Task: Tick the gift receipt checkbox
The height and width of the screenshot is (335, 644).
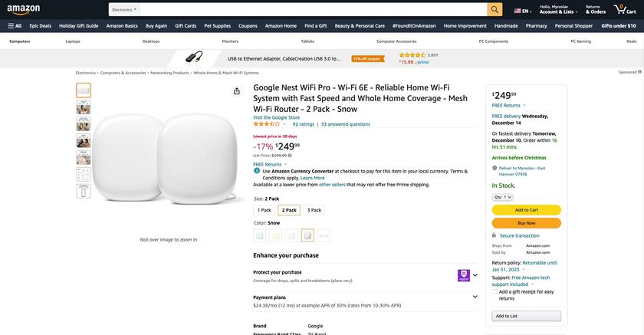Action: (495, 291)
